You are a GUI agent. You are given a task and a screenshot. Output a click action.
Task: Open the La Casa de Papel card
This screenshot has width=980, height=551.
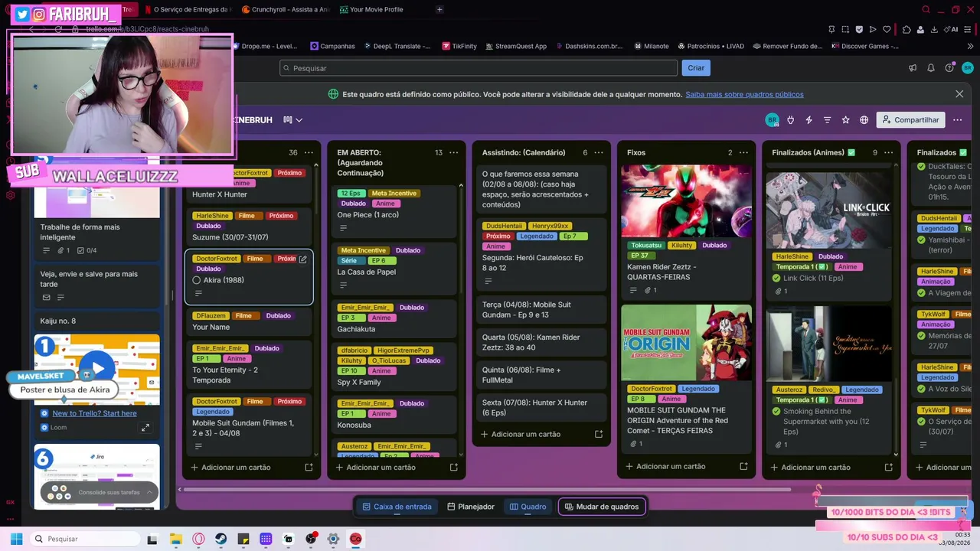(394, 269)
